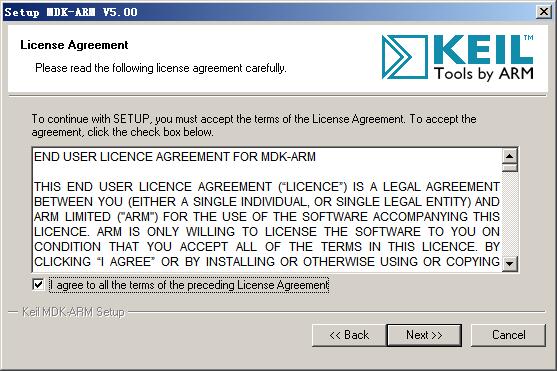Viewport: 557px width, 371px height.
Task: Uncheck the license agreement checkbox
Action: [x=38, y=285]
